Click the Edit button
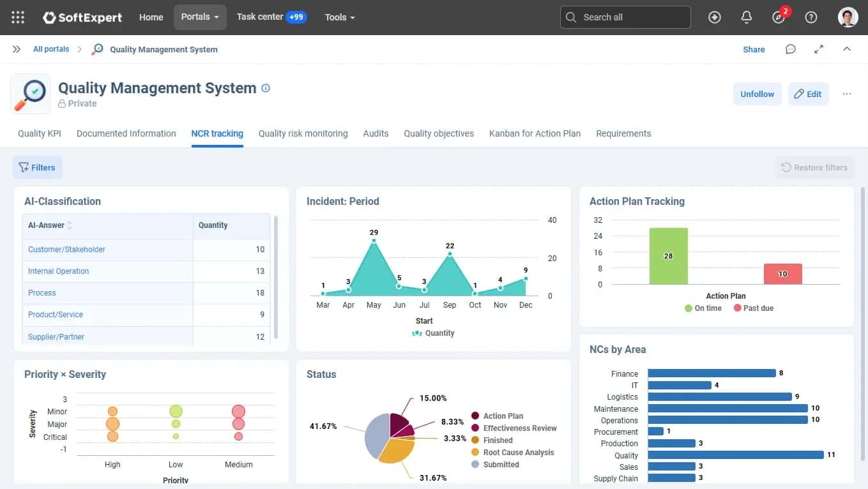 pyautogui.click(x=808, y=94)
